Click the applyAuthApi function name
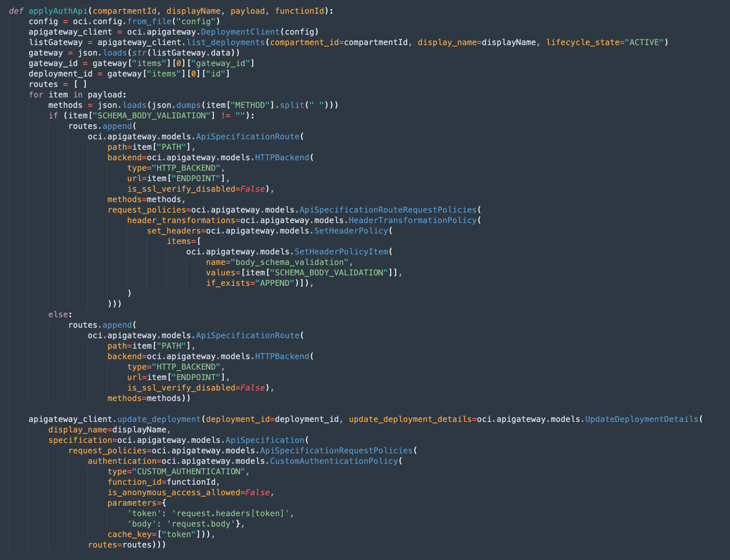730x560 pixels. [58, 11]
